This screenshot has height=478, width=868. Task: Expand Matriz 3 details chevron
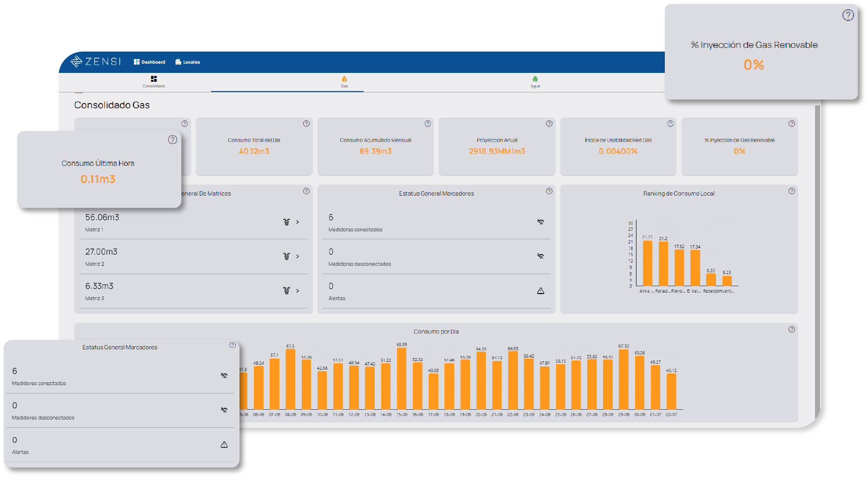[x=298, y=291]
